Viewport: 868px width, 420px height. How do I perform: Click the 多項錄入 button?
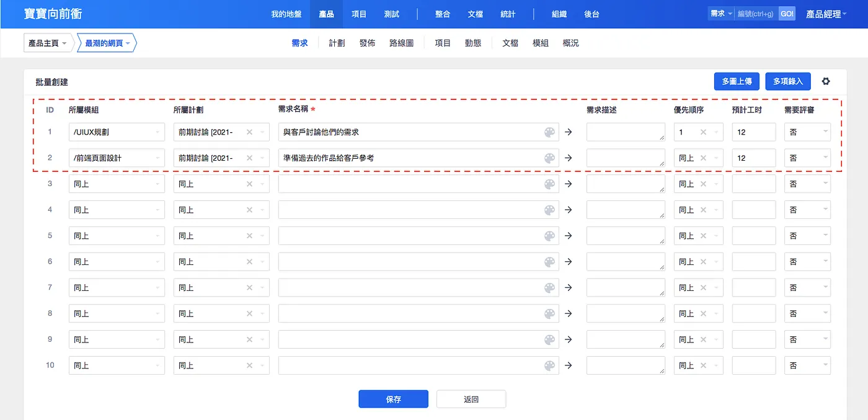click(788, 81)
